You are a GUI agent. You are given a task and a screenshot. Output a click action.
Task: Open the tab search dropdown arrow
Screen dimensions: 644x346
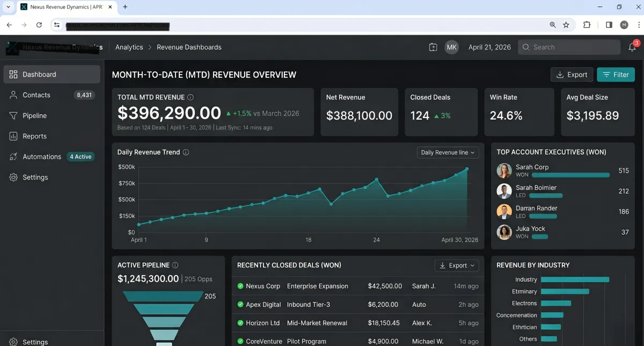tap(8, 7)
